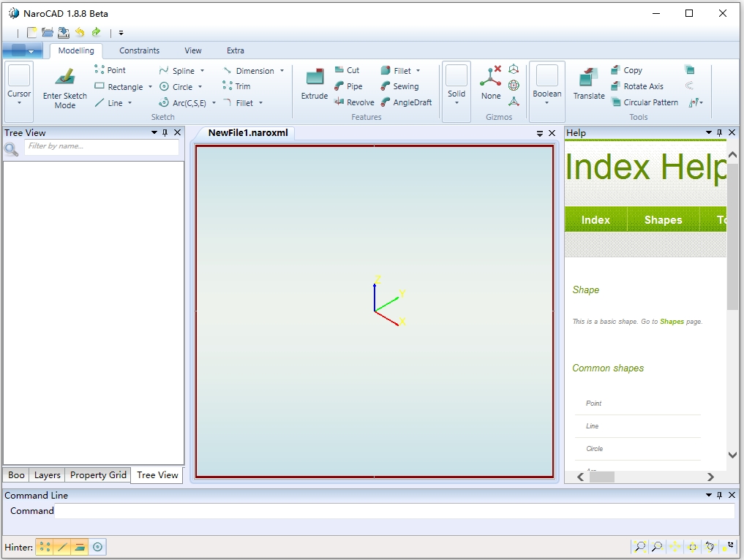
Task: Click the undo arrow icon
Action: tap(80, 32)
